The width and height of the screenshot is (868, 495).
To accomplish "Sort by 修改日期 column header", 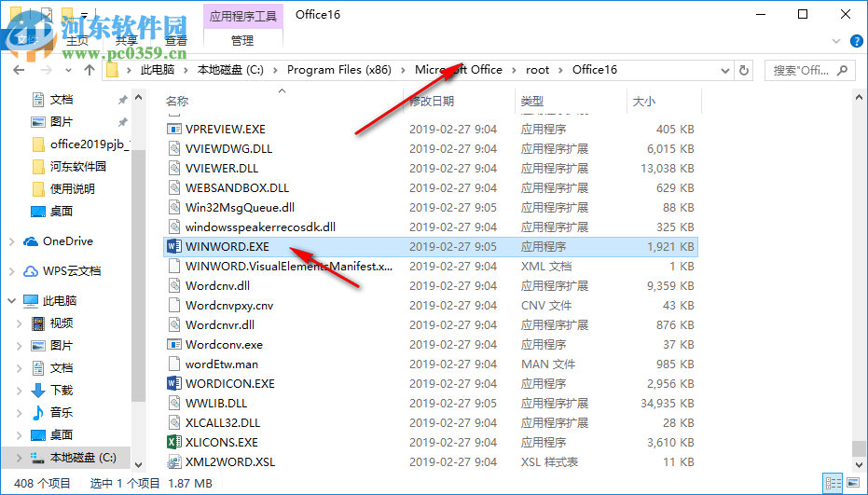I will [x=432, y=101].
